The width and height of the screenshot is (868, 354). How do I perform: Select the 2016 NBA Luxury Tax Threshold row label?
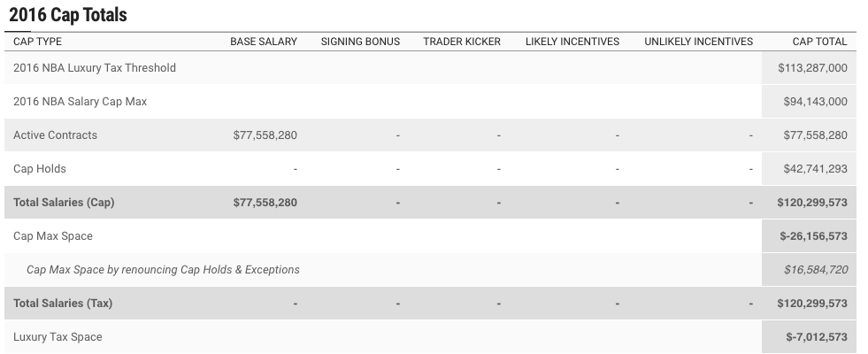(x=95, y=68)
